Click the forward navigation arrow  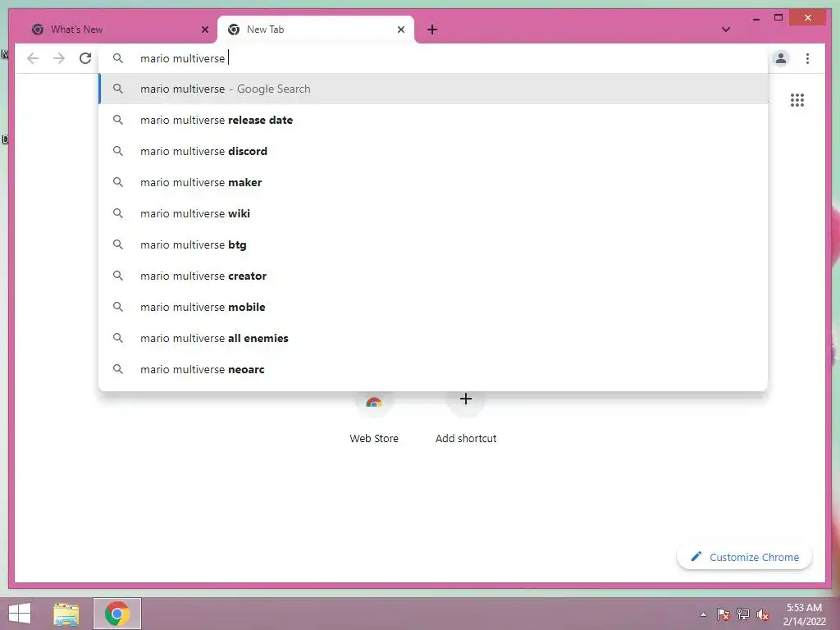point(59,58)
